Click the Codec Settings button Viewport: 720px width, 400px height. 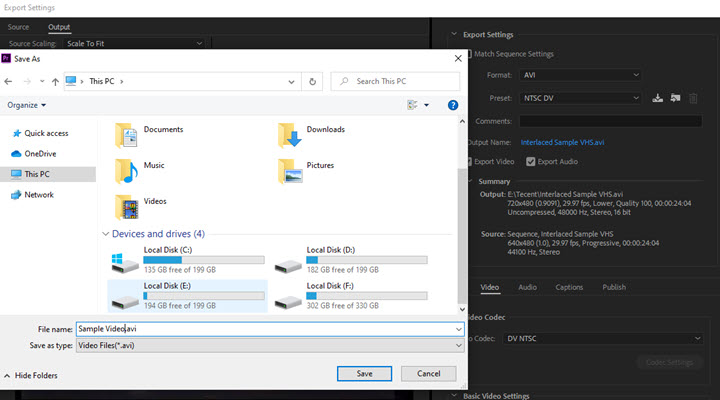[669, 362]
